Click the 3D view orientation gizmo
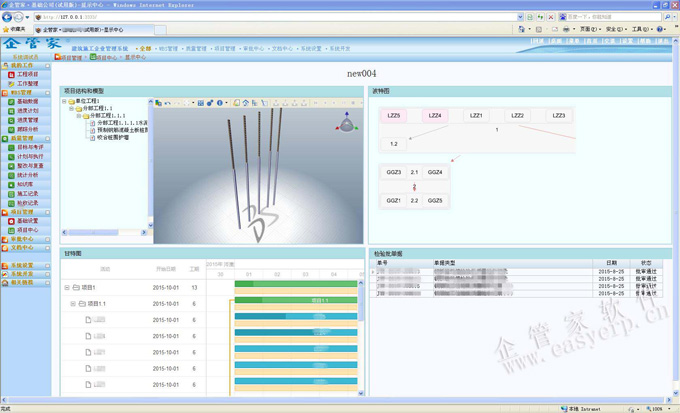The width and height of the screenshot is (680, 413). [x=347, y=123]
